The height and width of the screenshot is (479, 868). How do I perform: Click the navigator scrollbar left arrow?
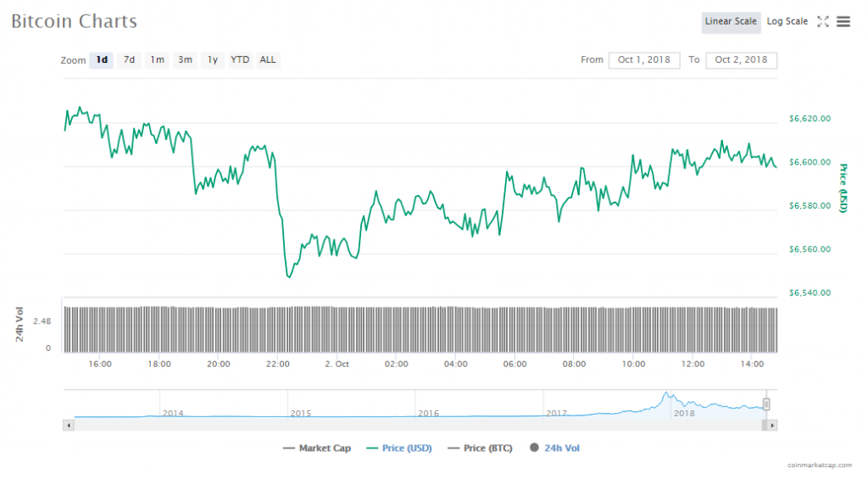68,425
